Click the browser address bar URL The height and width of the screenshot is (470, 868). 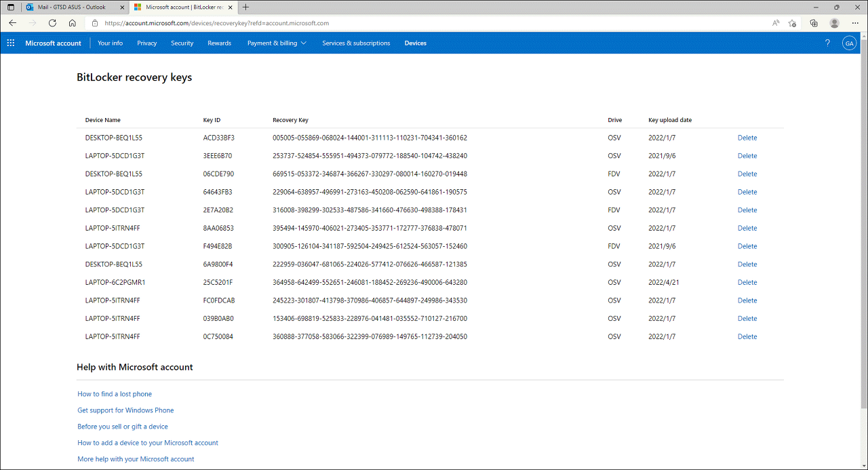coord(217,23)
